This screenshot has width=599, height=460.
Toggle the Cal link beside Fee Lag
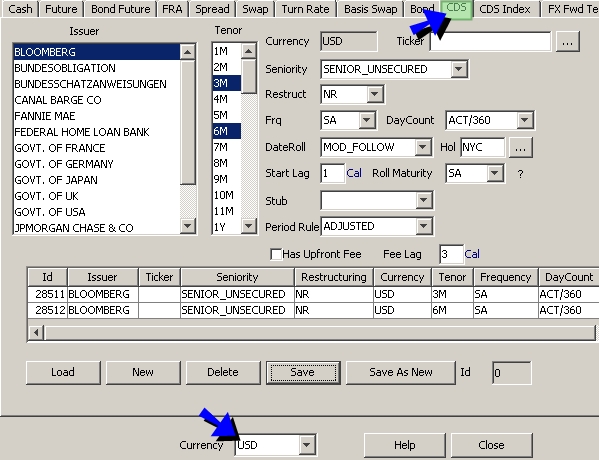tap(472, 254)
